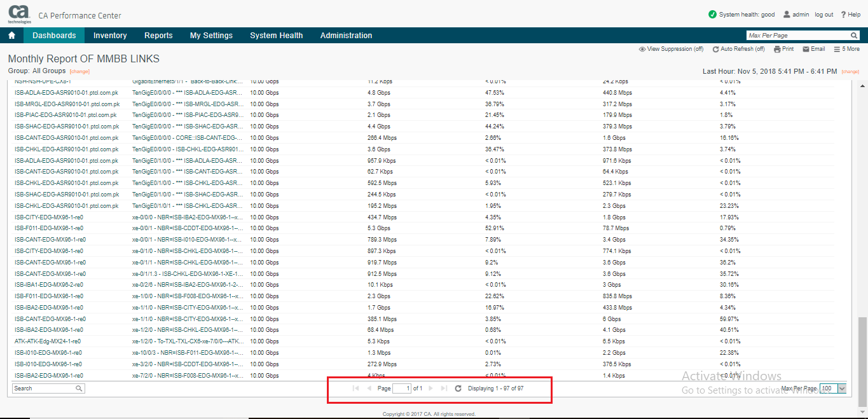The width and height of the screenshot is (868, 419).
Task: Click the xe-10/0/3 interface cell
Action: click(188, 353)
